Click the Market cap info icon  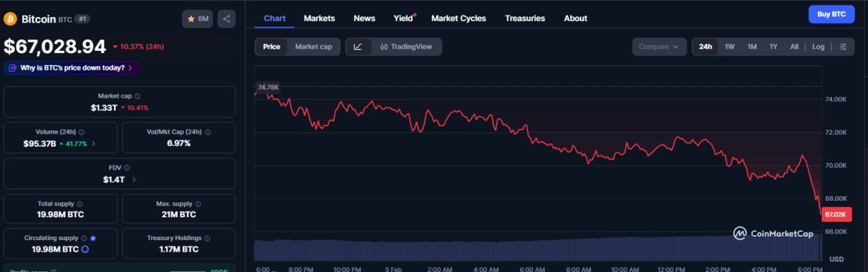click(138, 96)
